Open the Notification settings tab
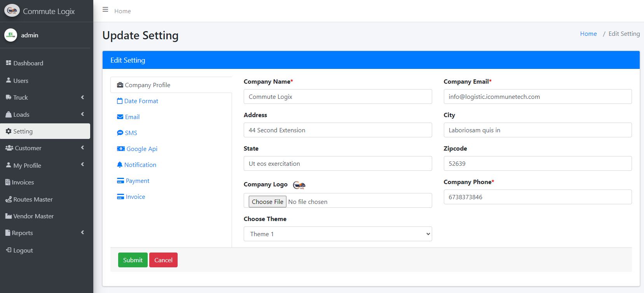 [140, 165]
